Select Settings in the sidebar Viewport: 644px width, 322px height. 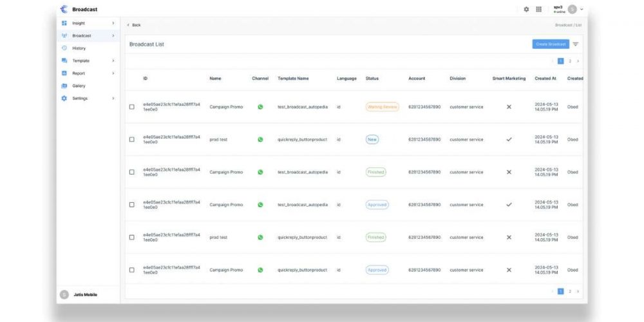tap(80, 99)
